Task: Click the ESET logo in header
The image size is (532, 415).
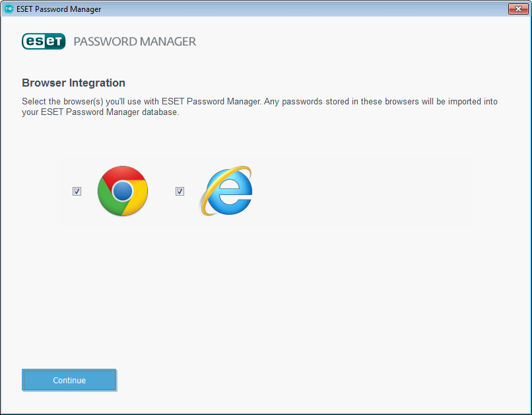Action: tap(44, 42)
